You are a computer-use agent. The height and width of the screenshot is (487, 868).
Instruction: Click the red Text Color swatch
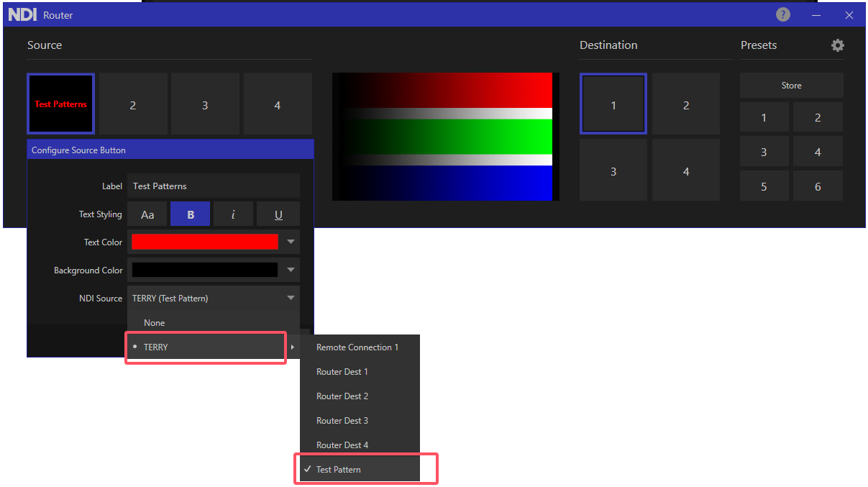click(205, 242)
